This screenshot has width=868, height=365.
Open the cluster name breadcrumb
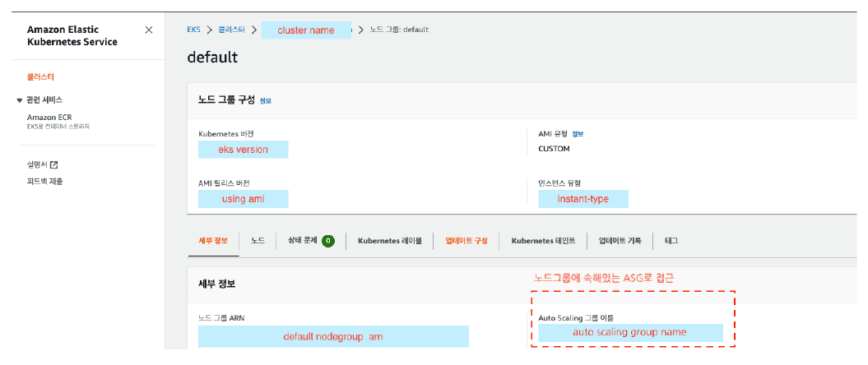[x=306, y=30]
